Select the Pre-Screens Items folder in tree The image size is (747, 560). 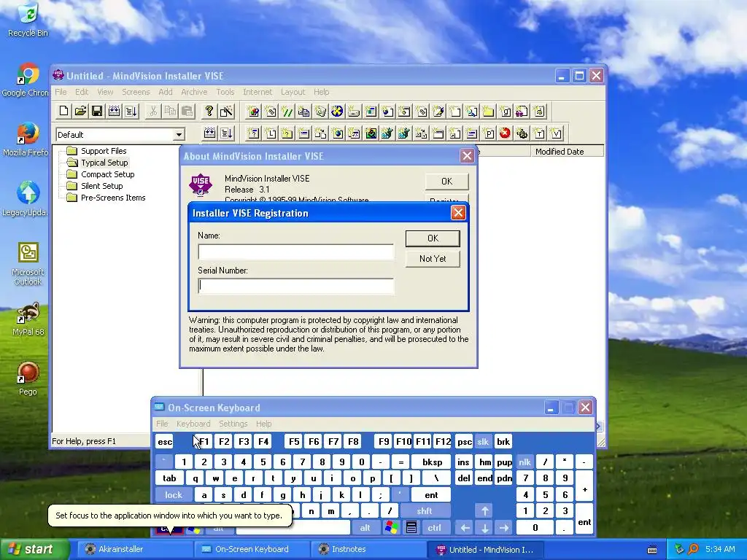[x=113, y=198]
